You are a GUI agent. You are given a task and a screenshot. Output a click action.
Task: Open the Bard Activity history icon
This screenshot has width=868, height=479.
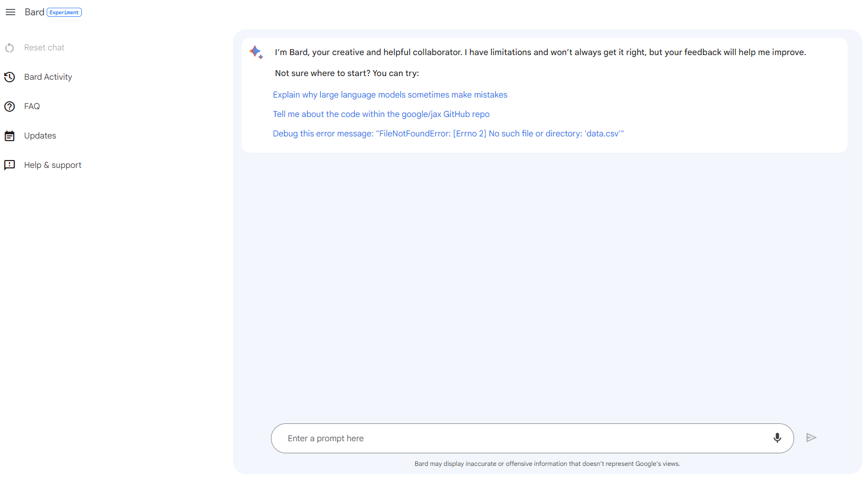coord(9,77)
